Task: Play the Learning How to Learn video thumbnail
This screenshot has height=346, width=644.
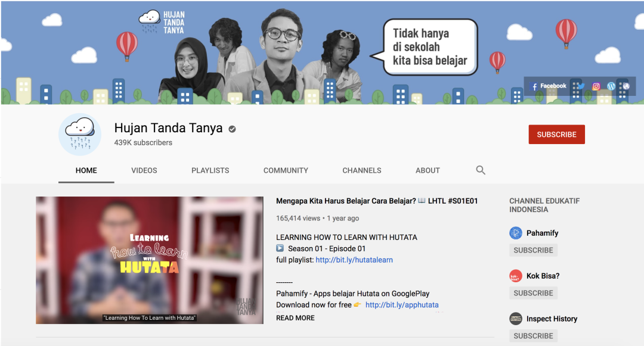Action: coord(149,260)
